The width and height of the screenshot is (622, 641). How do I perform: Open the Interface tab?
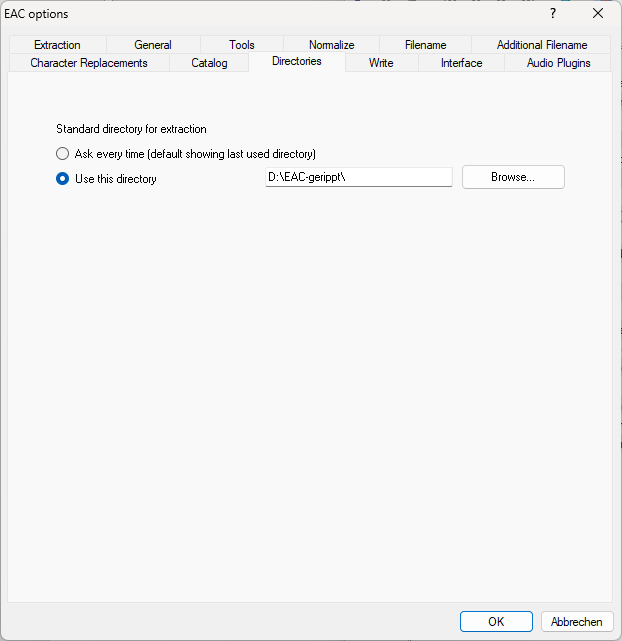[461, 63]
